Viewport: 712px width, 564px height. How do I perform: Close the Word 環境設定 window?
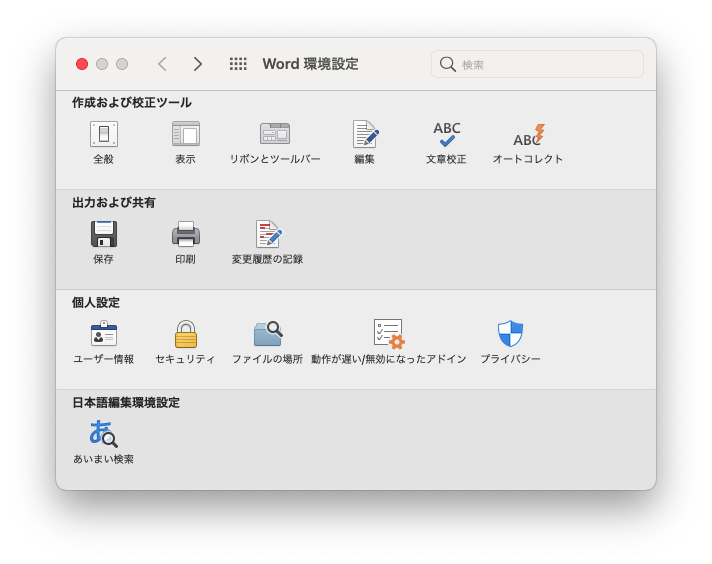pyautogui.click(x=82, y=64)
